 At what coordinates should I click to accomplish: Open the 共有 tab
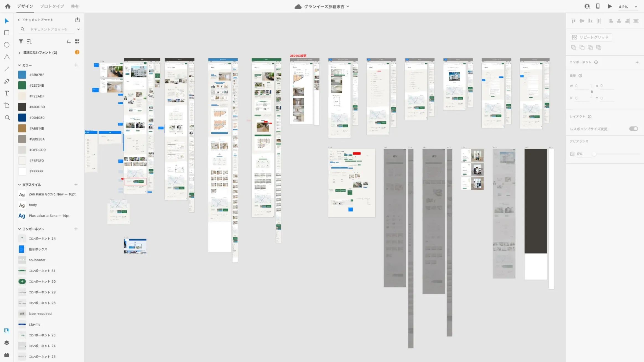(x=75, y=6)
